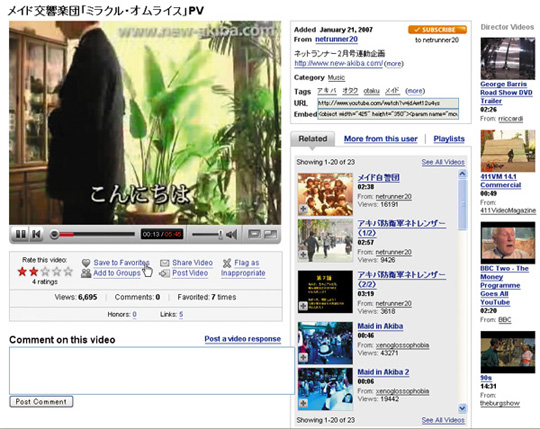Adjust the volume slider in player
540x429 pixels.
click(208, 235)
